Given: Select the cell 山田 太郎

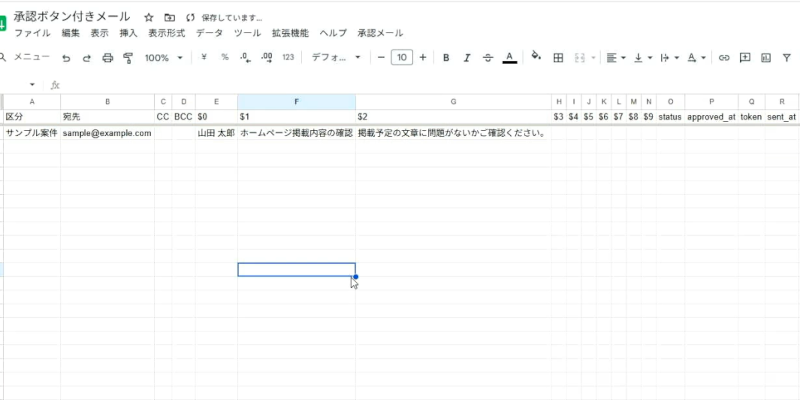Looking at the screenshot, I should (216, 133).
